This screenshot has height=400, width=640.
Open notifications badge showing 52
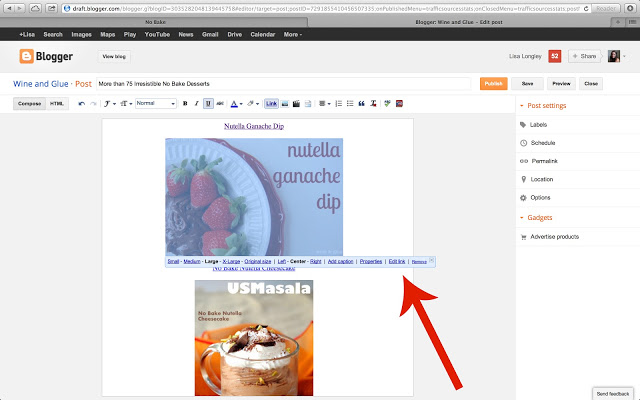tap(555, 56)
